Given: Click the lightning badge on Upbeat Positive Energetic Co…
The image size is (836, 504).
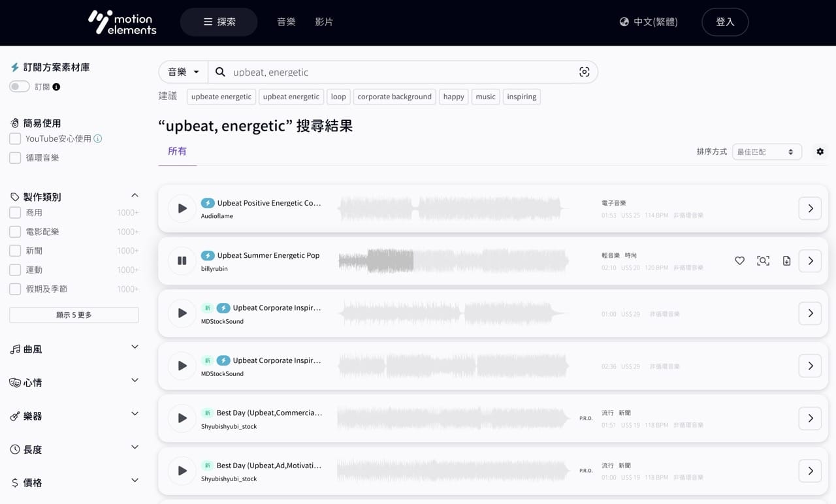Looking at the screenshot, I should coord(208,203).
